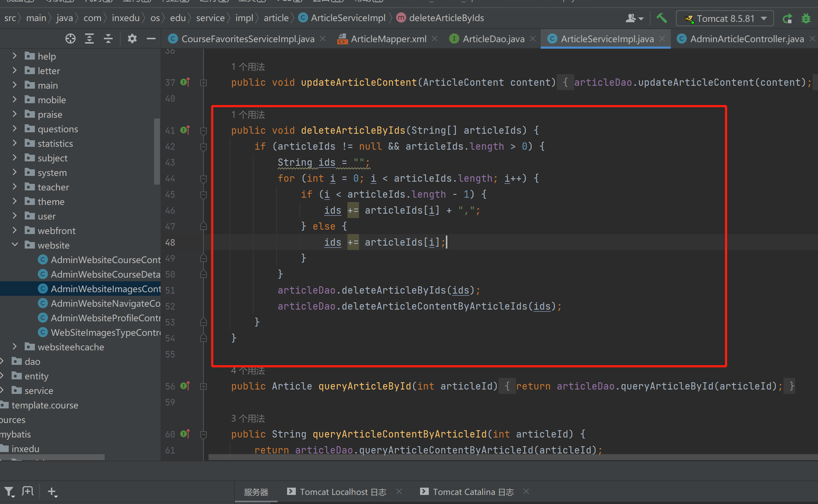Expand the teacher folder

coord(15,187)
